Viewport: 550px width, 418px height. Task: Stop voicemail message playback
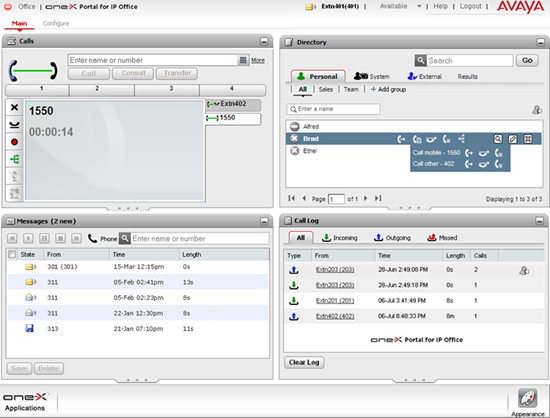click(x=60, y=239)
